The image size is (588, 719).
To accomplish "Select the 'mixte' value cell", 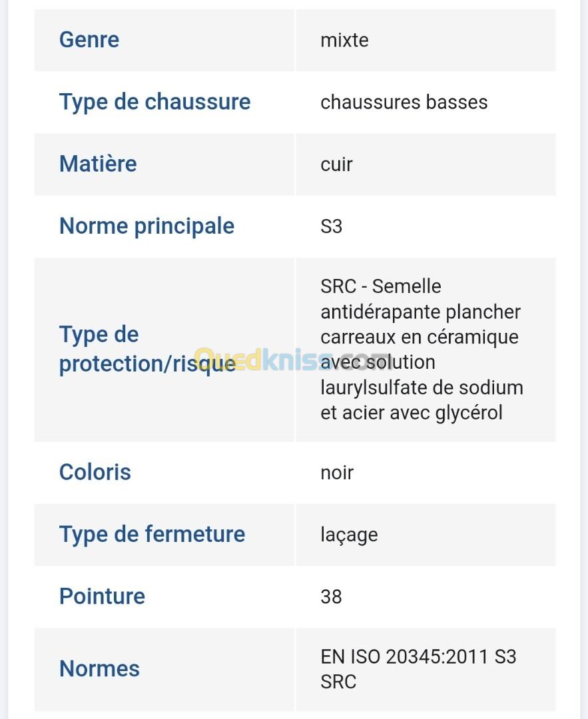I will click(344, 40).
